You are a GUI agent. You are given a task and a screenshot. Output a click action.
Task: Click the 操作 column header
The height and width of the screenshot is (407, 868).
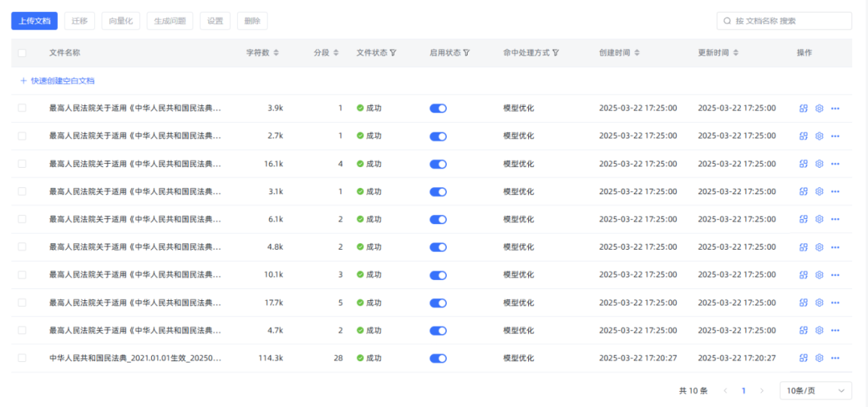[805, 52]
